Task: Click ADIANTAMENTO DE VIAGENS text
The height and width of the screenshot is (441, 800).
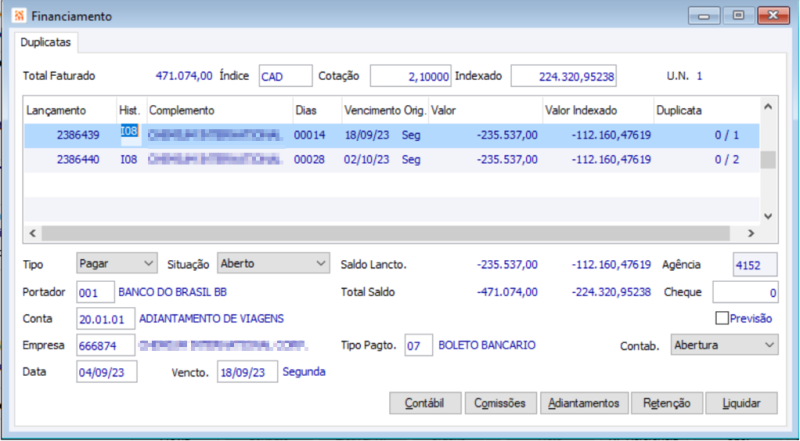Action: tap(211, 319)
